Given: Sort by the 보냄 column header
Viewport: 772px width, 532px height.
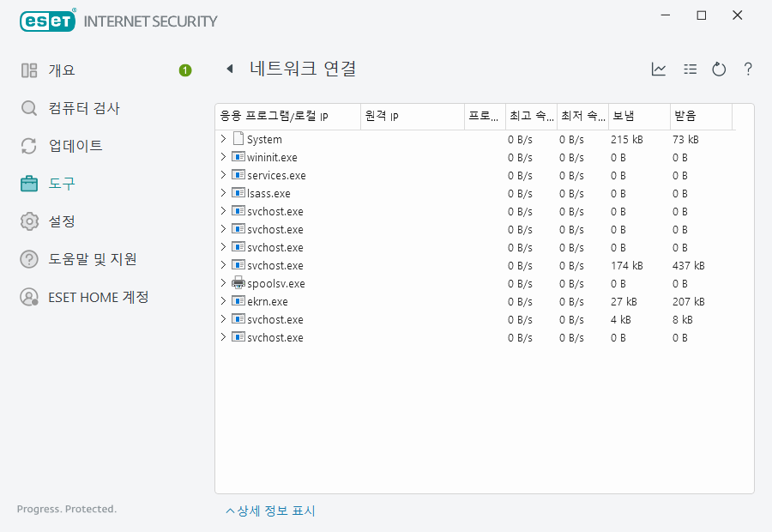Looking at the screenshot, I should (x=638, y=116).
